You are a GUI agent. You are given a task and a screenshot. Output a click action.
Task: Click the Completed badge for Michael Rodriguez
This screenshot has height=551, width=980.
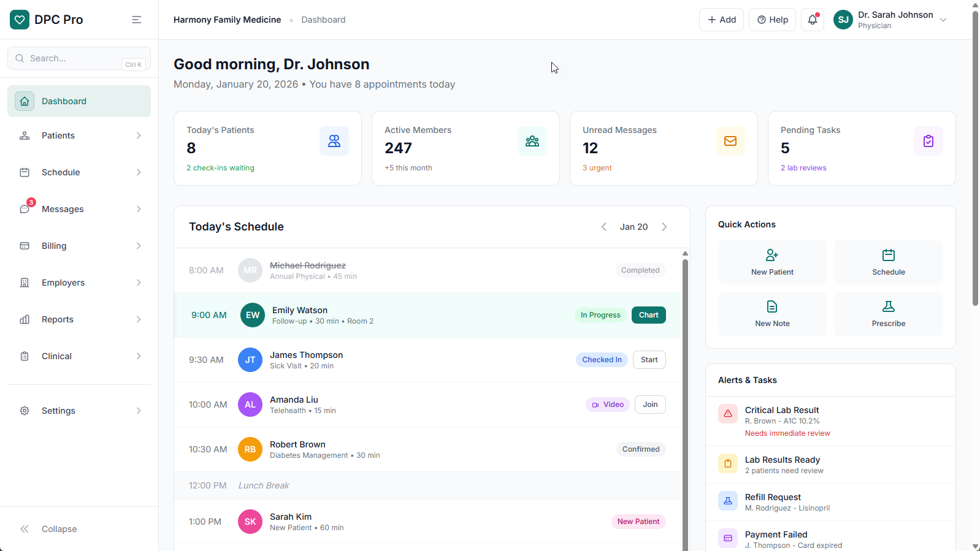[640, 270]
